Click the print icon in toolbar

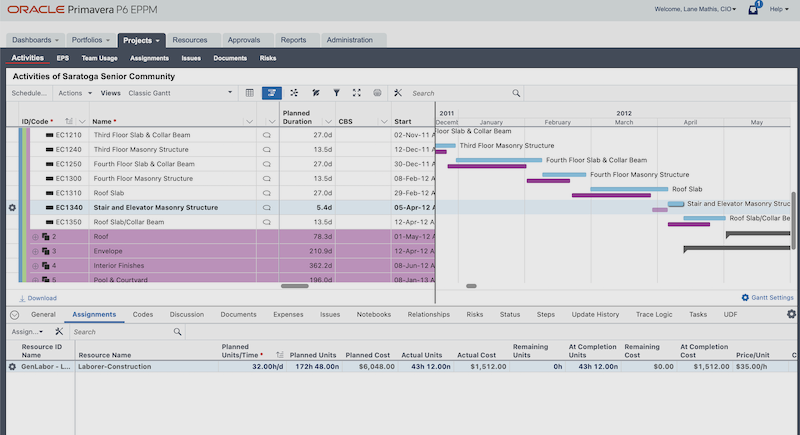pos(377,93)
